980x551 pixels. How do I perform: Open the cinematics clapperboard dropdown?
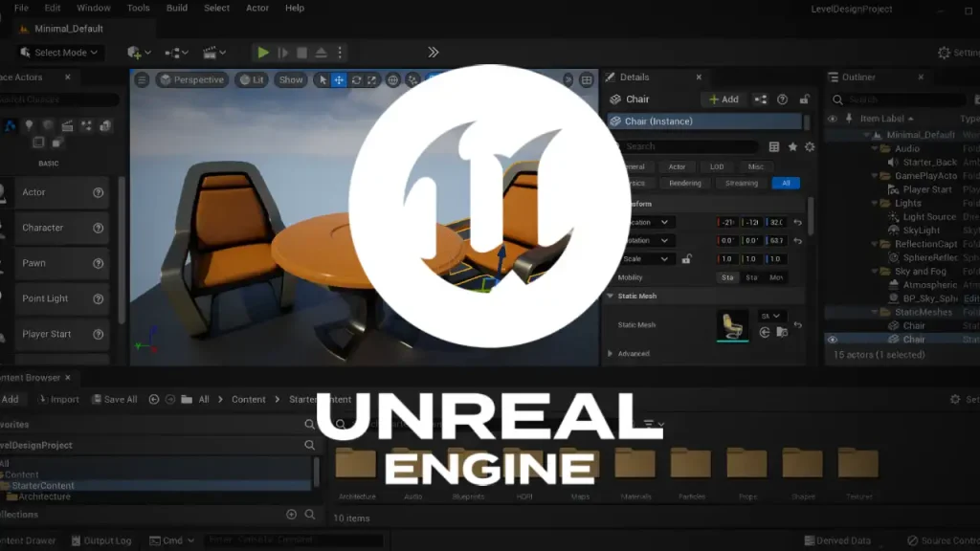tap(214, 53)
